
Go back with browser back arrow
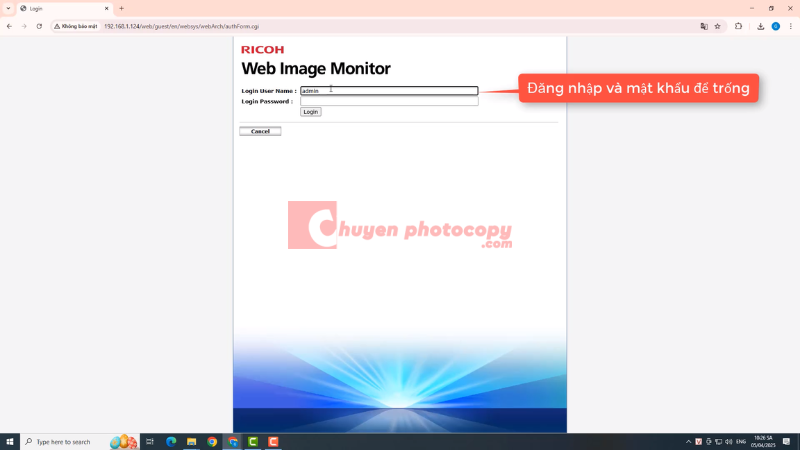tap(9, 26)
